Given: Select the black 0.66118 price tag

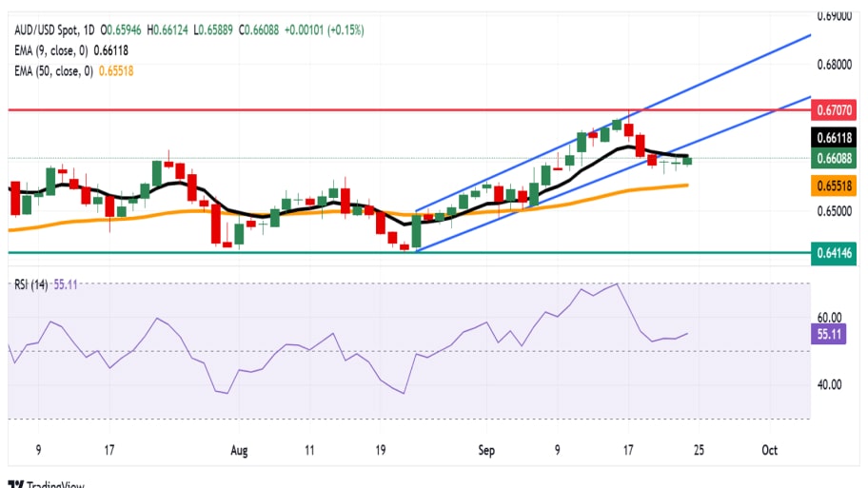Looking at the screenshot, I should click(x=838, y=138).
